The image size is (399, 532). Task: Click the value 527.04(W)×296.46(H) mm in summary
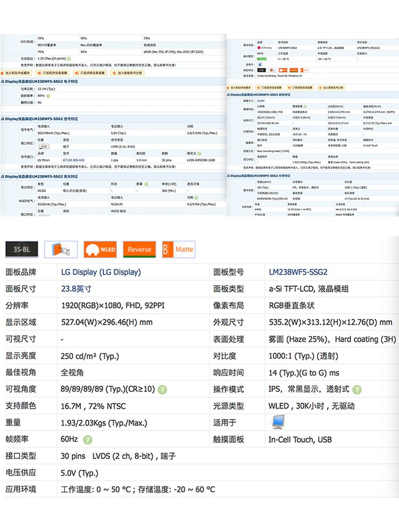click(106, 322)
